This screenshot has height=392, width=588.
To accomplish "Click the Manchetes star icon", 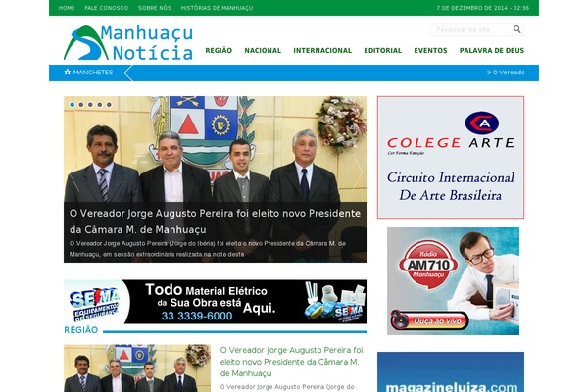I will click(67, 72).
